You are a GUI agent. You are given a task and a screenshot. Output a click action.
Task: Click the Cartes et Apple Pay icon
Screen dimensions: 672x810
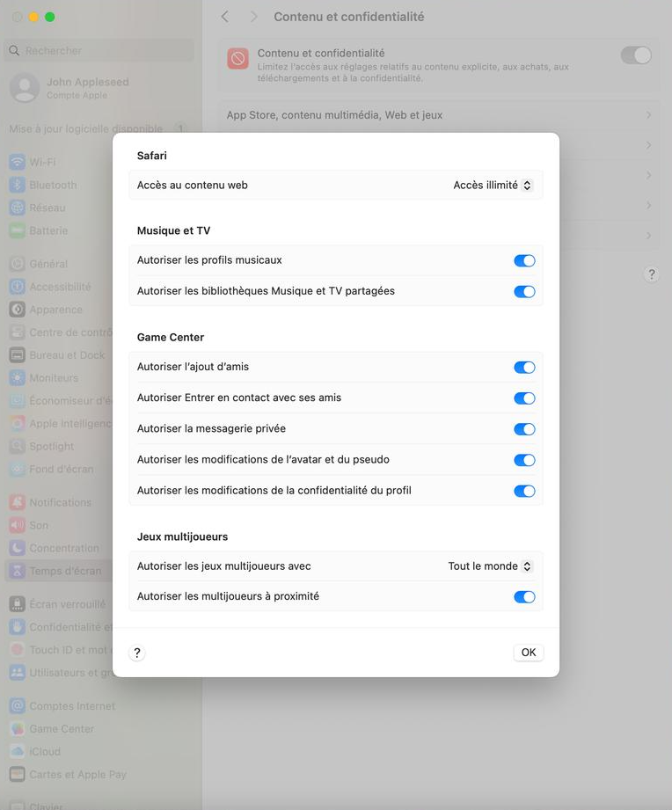(x=17, y=774)
